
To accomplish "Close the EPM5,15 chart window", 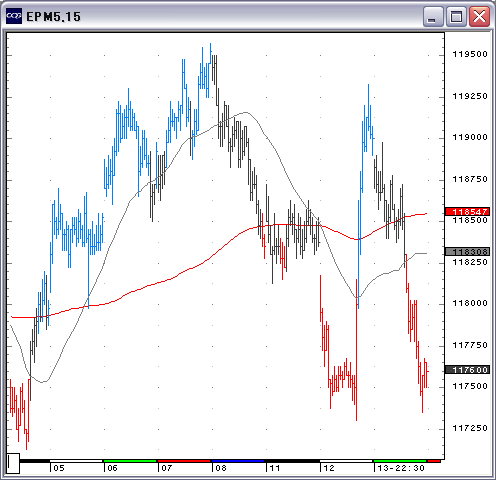I will click(x=479, y=16).
